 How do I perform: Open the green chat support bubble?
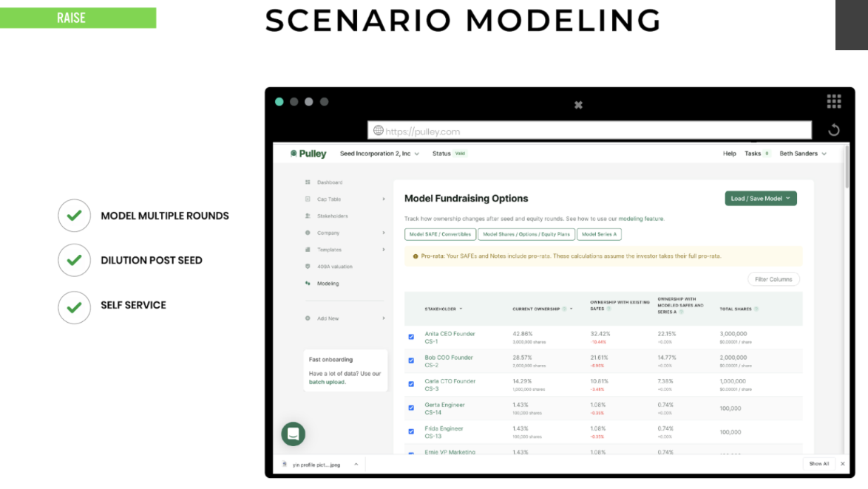[x=293, y=434]
